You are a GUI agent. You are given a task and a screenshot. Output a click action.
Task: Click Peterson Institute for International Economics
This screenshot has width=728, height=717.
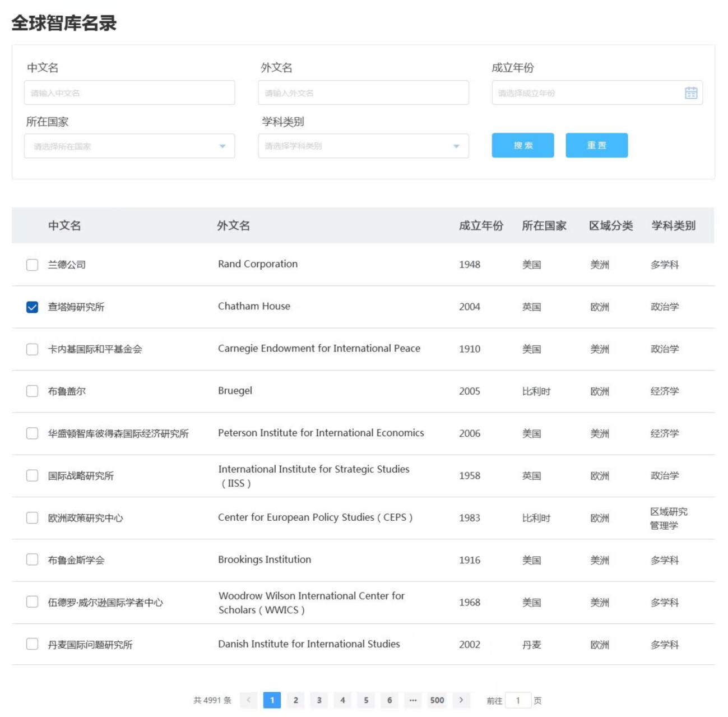(x=321, y=433)
